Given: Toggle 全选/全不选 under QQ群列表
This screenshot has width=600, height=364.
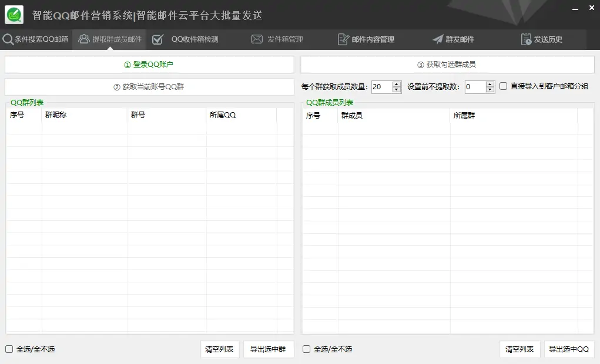Looking at the screenshot, I should click(9, 349).
